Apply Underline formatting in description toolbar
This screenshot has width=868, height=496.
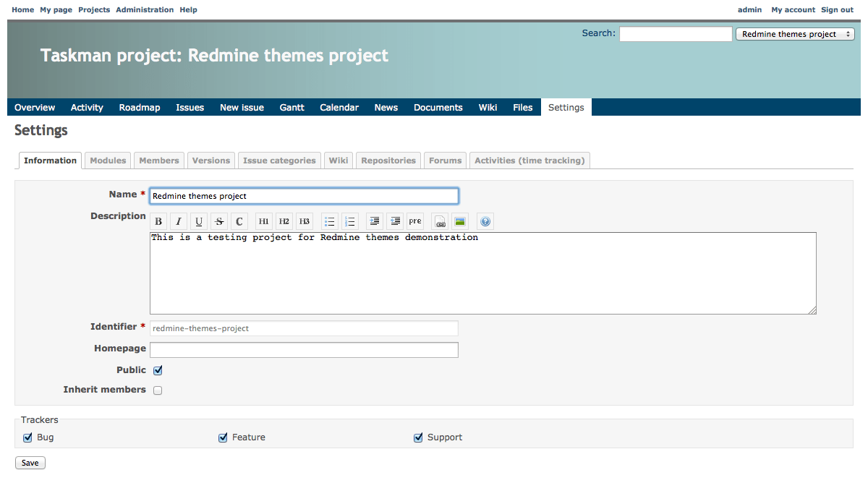199,221
